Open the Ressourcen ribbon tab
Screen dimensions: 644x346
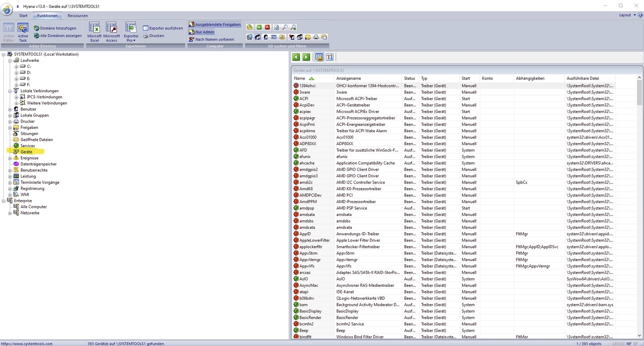77,15
